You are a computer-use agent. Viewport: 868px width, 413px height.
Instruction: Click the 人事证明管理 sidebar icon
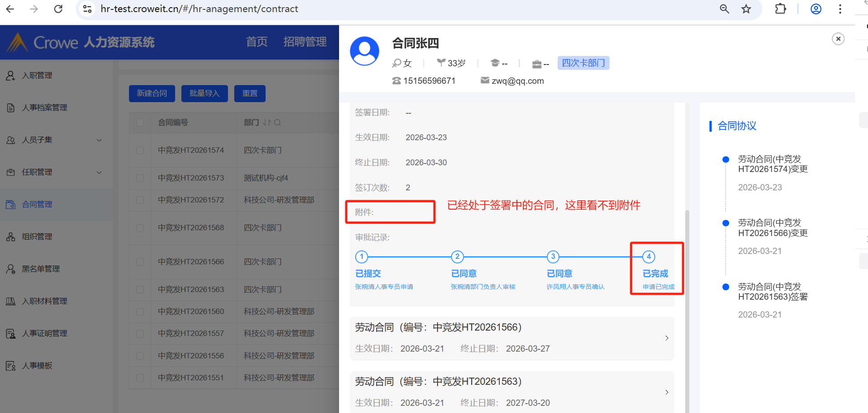[11, 334]
